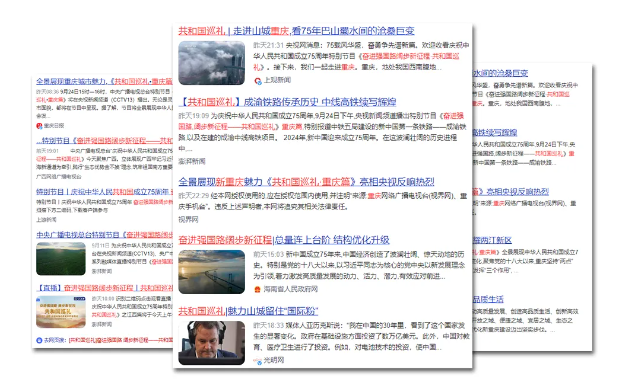Open the 走进山城重庆 headline link
This screenshot has width=638, height=385.
point(296,31)
